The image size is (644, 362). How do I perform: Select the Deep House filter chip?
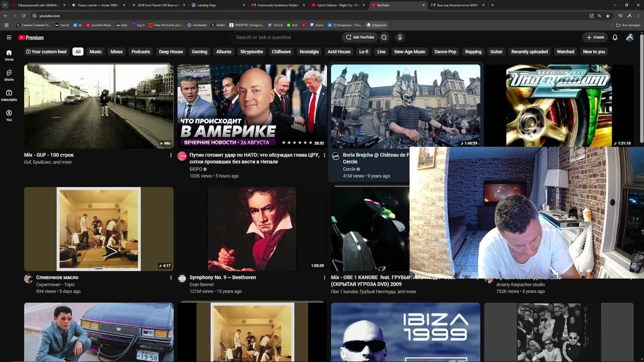(x=171, y=52)
